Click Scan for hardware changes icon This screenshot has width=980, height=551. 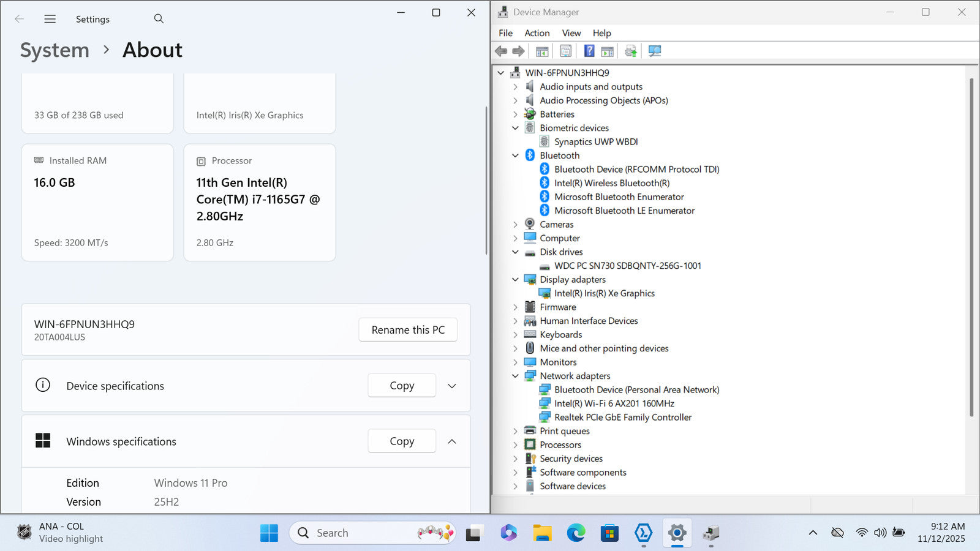coord(655,51)
